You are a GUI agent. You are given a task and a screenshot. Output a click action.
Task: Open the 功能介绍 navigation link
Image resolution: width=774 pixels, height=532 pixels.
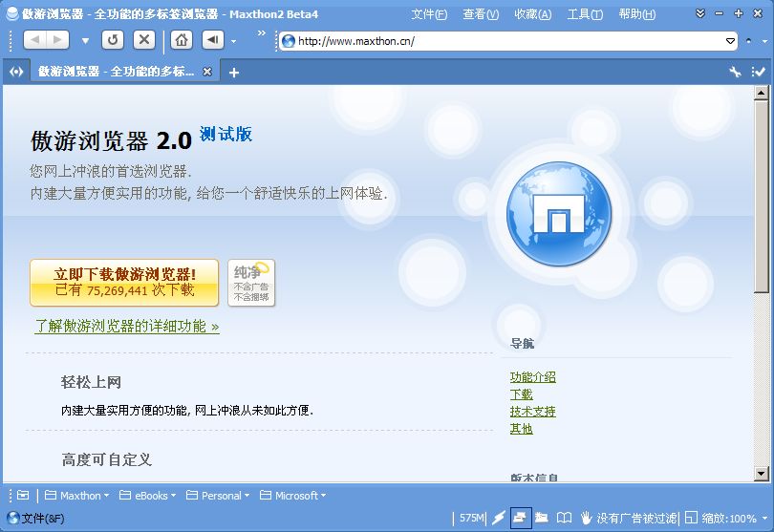click(532, 377)
